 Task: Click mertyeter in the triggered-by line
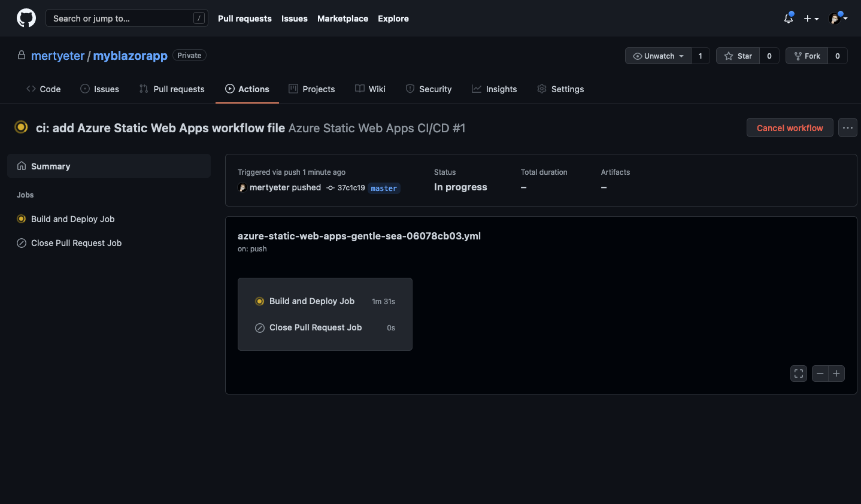pyautogui.click(x=269, y=187)
